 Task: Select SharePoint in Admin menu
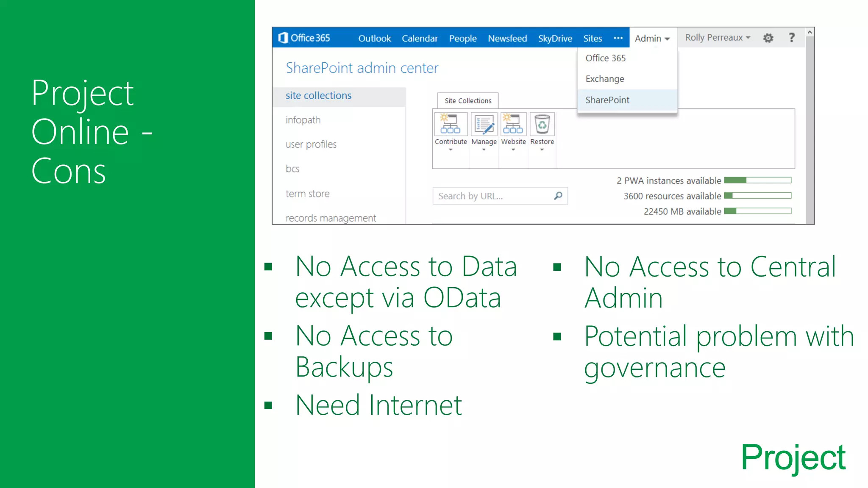click(x=627, y=100)
